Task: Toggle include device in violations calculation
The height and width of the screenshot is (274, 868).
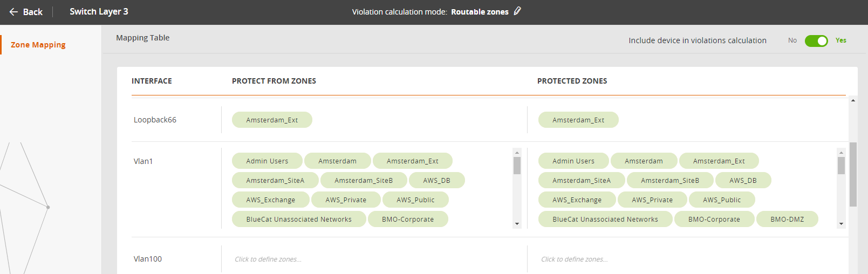Action: coord(816,41)
